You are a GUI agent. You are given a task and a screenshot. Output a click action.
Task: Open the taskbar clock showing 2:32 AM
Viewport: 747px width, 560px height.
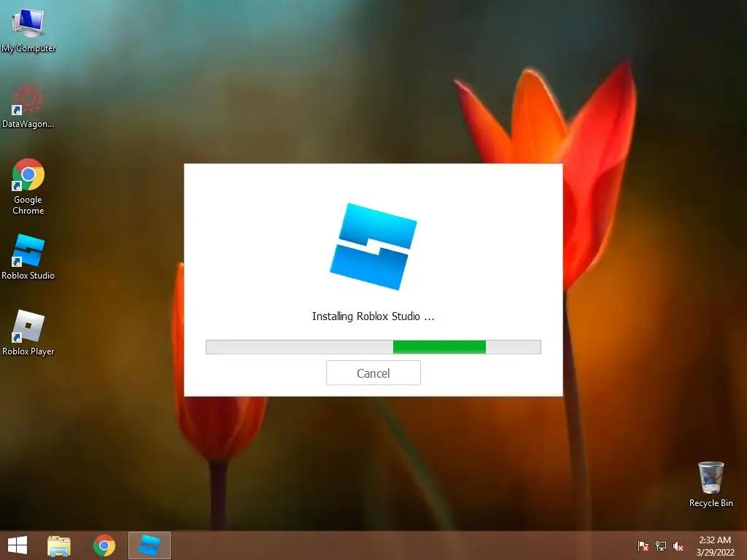(x=715, y=546)
